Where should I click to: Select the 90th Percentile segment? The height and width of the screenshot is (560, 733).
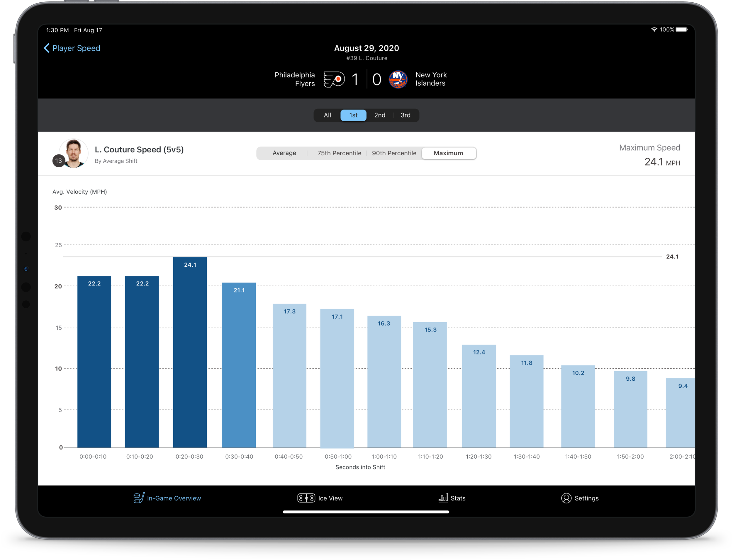[x=394, y=153]
